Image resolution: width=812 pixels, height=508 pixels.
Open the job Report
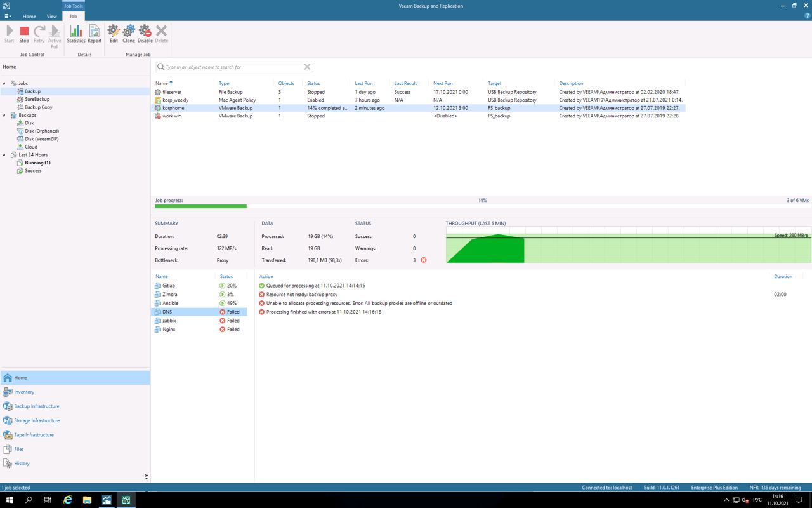pyautogui.click(x=95, y=34)
